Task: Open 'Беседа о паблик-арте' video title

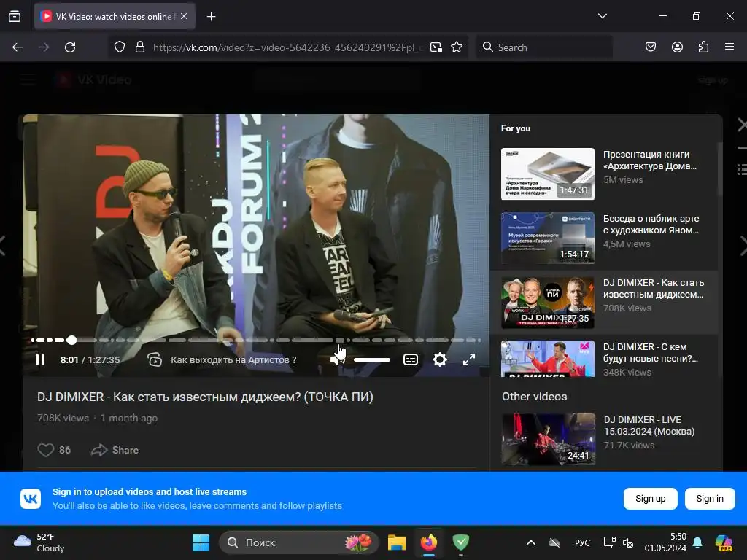Action: 651,225
